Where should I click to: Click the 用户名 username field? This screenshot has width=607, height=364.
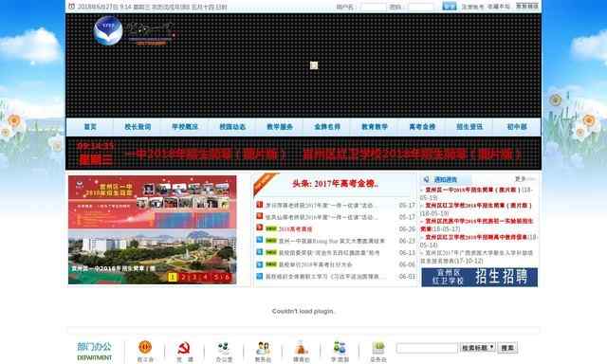[374, 7]
